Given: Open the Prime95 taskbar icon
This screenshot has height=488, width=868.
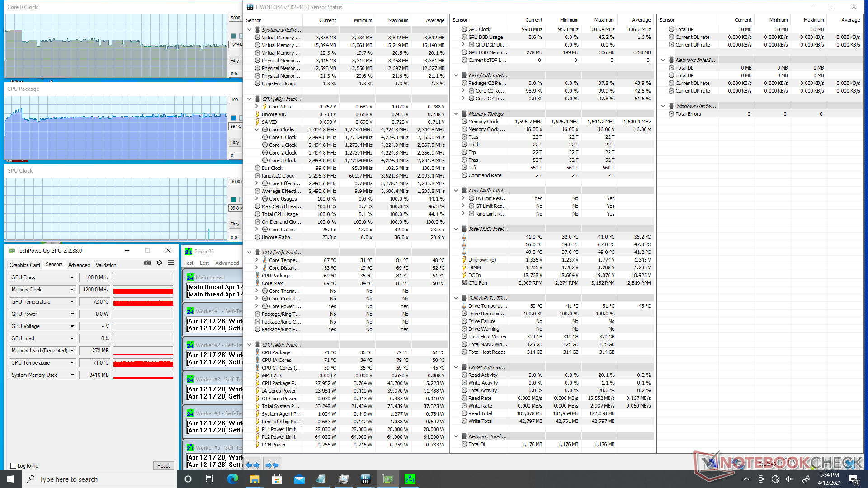Looking at the screenshot, I should click(410, 479).
